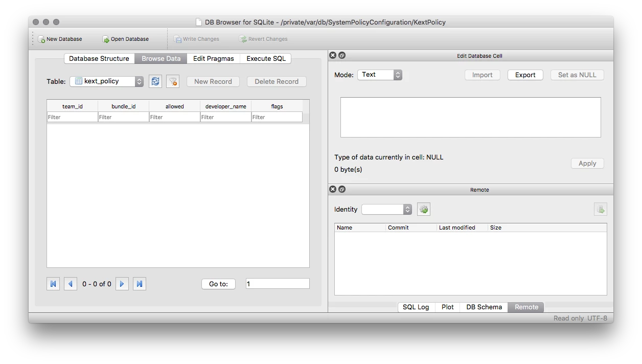
Task: Click the New Database toolbar button
Action: pyautogui.click(x=60, y=39)
